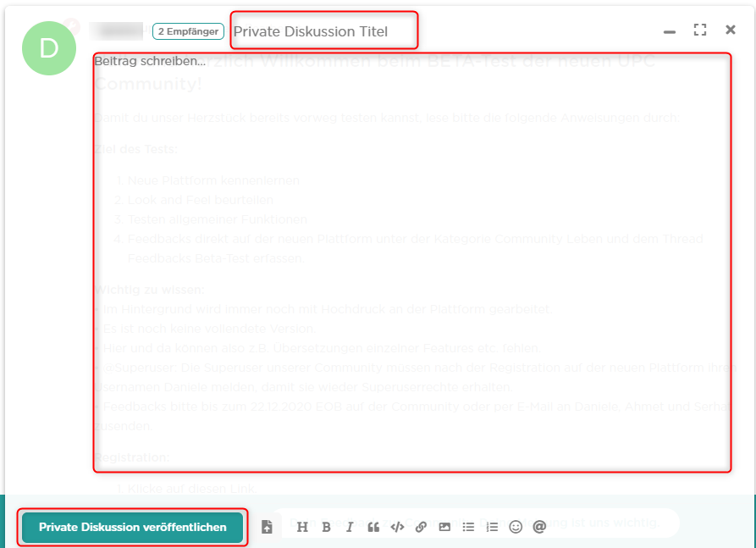Screen dimensions: 756x548
Task: Mention a user with @ icon
Action: (539, 527)
